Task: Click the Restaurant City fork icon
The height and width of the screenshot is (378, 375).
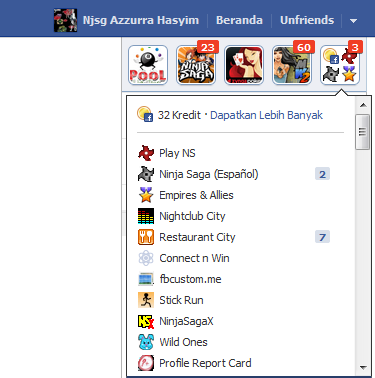Action: [x=146, y=237]
